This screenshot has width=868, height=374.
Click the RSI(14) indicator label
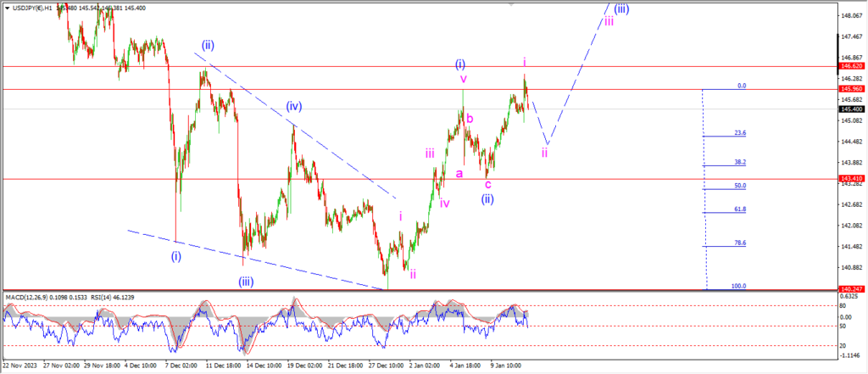[x=107, y=298]
